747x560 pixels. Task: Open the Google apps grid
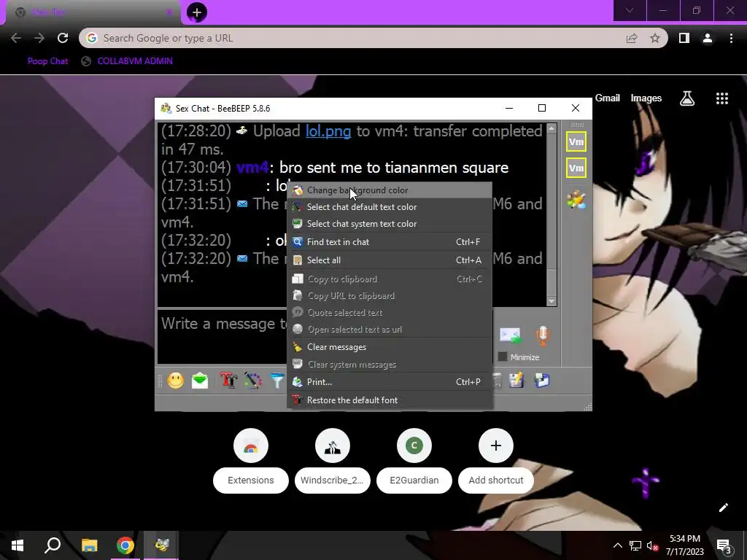[x=721, y=98]
